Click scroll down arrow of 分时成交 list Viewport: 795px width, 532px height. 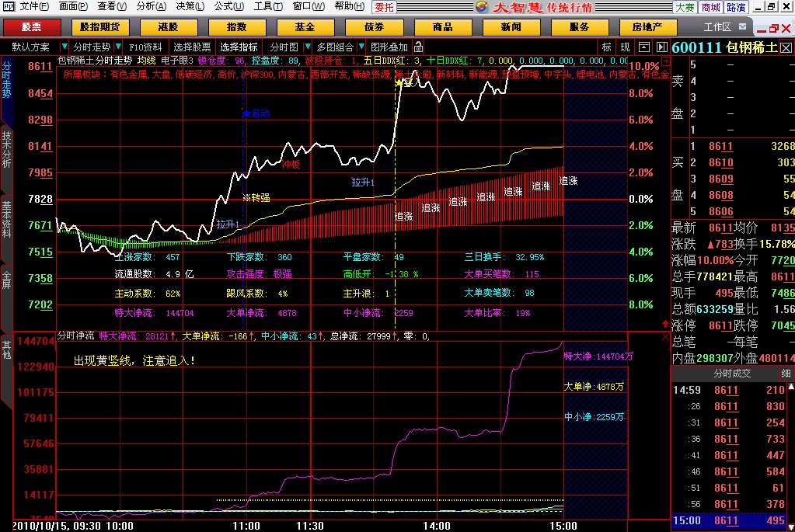pos(791,527)
